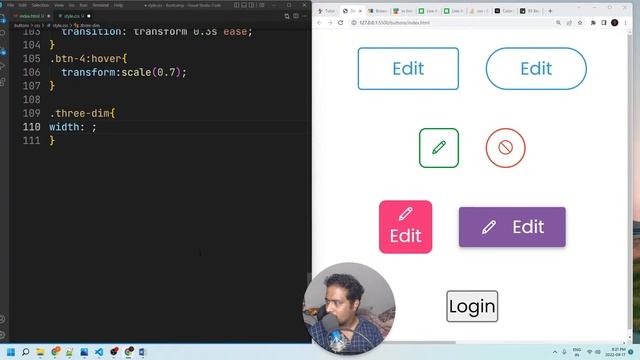Click the .three-dim selector text
Screen dimensions: 640x360
coord(79,113)
